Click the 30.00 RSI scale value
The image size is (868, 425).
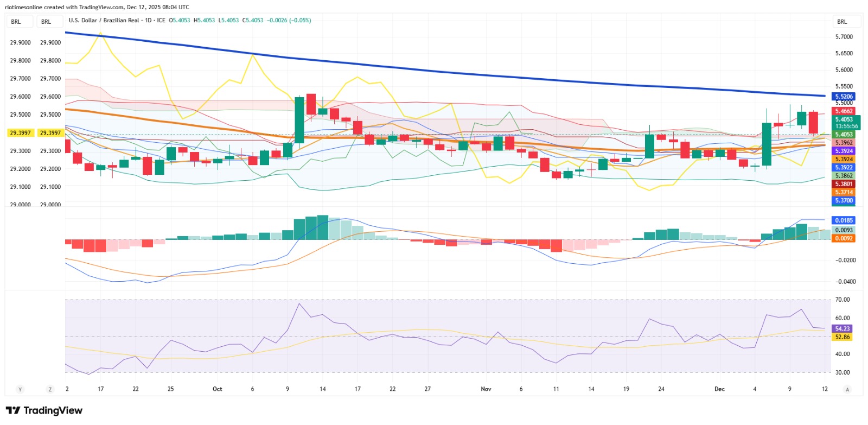[x=843, y=372]
